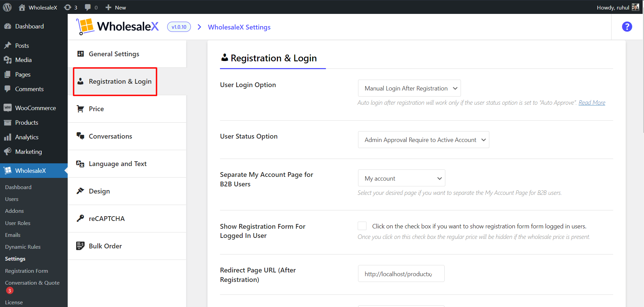Click the Bulk Order list icon
The height and width of the screenshot is (307, 644).
click(80, 246)
